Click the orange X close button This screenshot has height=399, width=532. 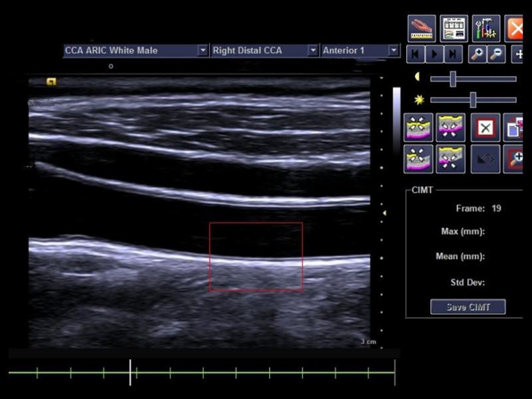[x=515, y=29]
